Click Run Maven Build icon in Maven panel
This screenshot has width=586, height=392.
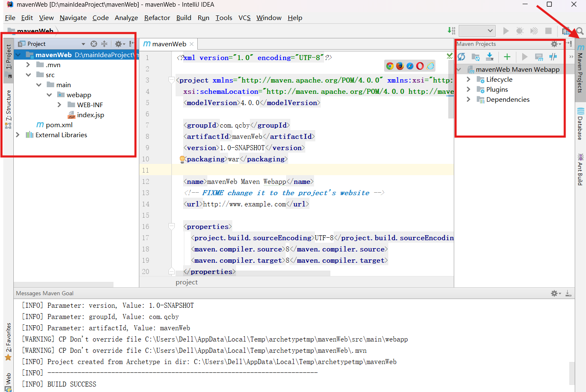click(x=525, y=57)
